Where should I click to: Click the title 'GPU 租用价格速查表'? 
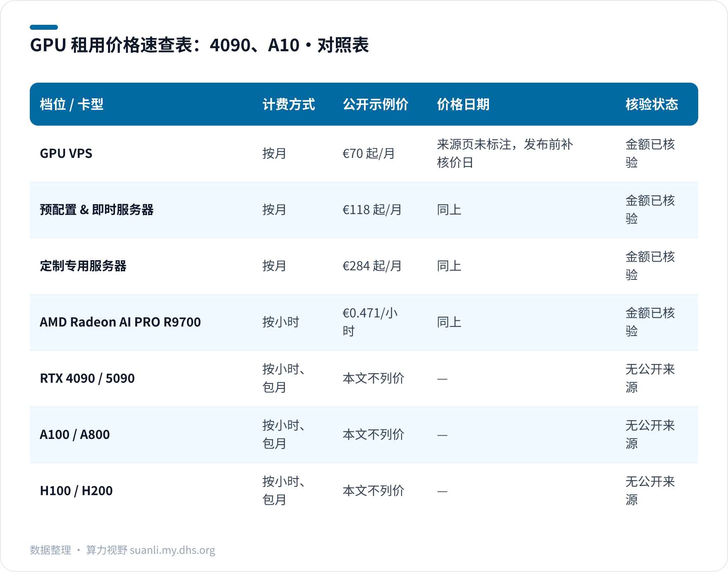click(x=111, y=45)
